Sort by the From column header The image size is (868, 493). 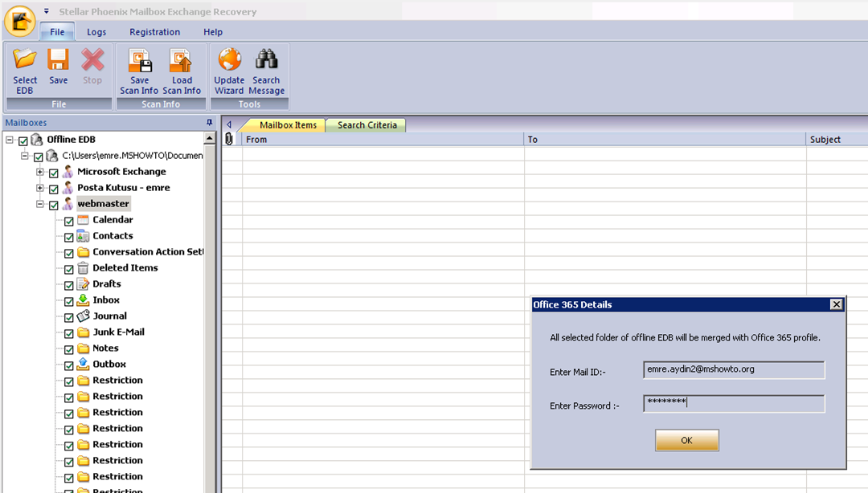(383, 140)
